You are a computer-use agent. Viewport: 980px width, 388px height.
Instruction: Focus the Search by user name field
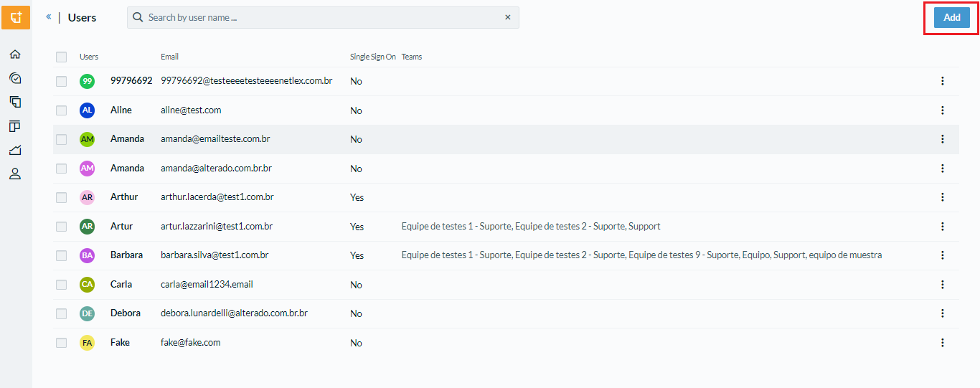point(323,17)
